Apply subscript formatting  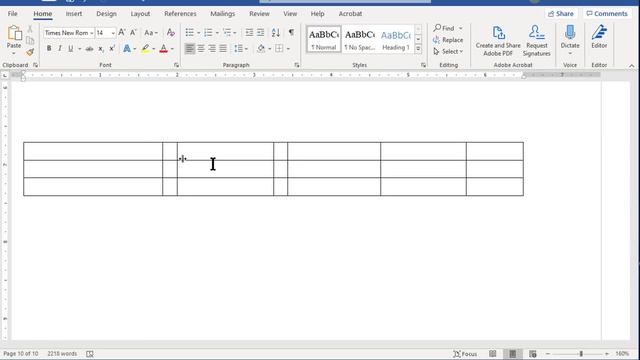click(101, 49)
